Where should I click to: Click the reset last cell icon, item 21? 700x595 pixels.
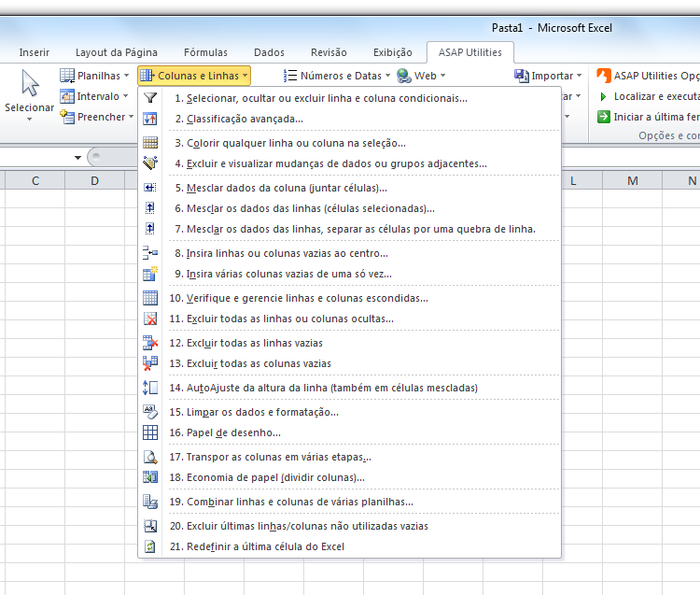(x=150, y=546)
